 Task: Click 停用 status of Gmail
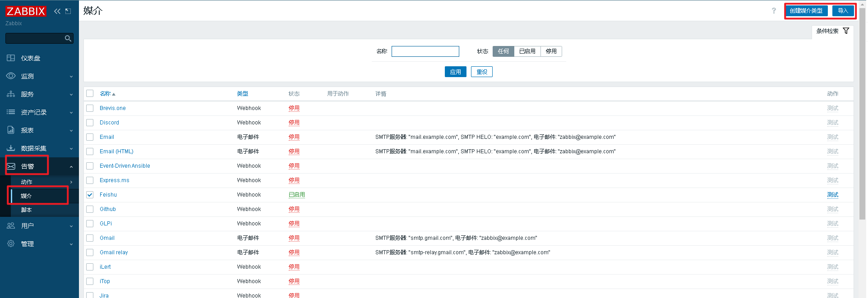coord(294,238)
